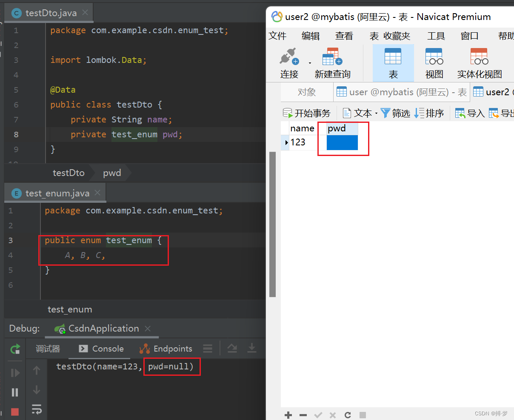Click the 导入 (Import) button
This screenshot has width=514, height=420.
(470, 113)
